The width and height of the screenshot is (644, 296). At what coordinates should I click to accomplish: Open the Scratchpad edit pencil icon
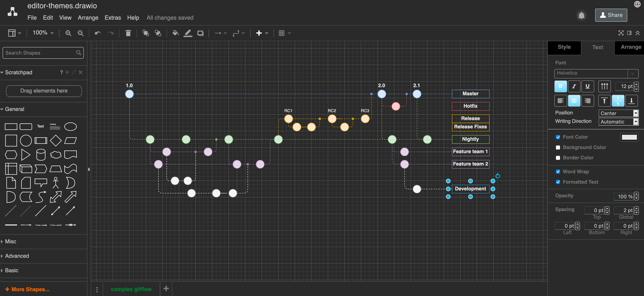(74, 72)
